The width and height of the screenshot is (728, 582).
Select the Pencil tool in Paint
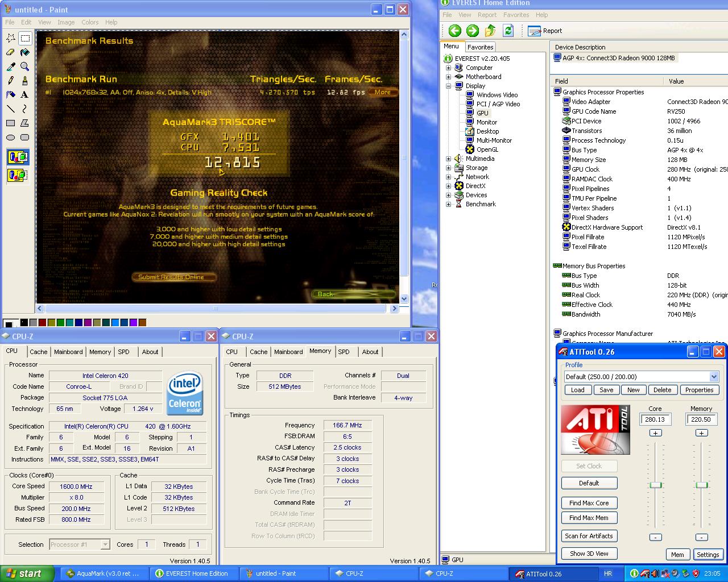(x=11, y=81)
